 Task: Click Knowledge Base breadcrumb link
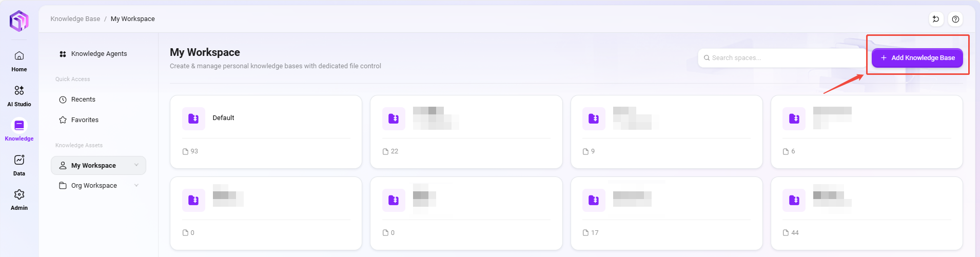tap(75, 19)
